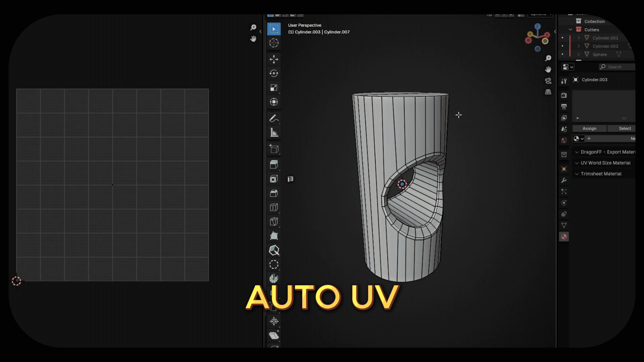The height and width of the screenshot is (362, 644).
Task: Open the Modifiers wrench tab
Action: pos(564,180)
